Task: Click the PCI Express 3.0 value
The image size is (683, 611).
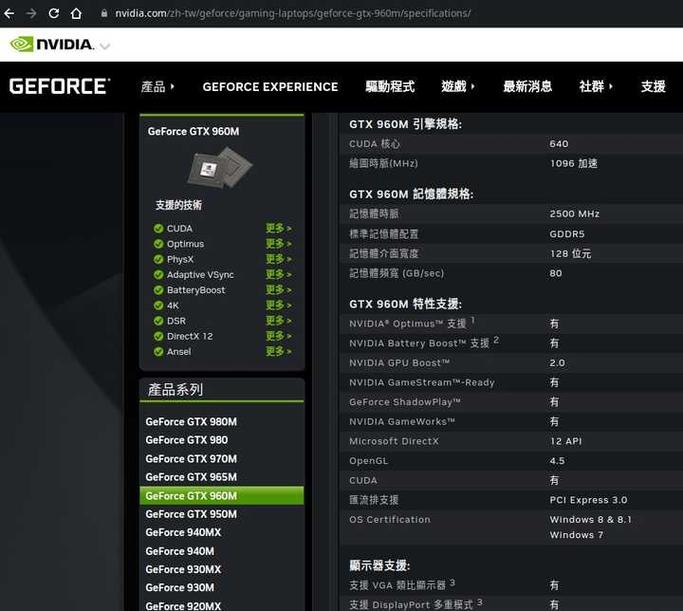Action: 588,500
